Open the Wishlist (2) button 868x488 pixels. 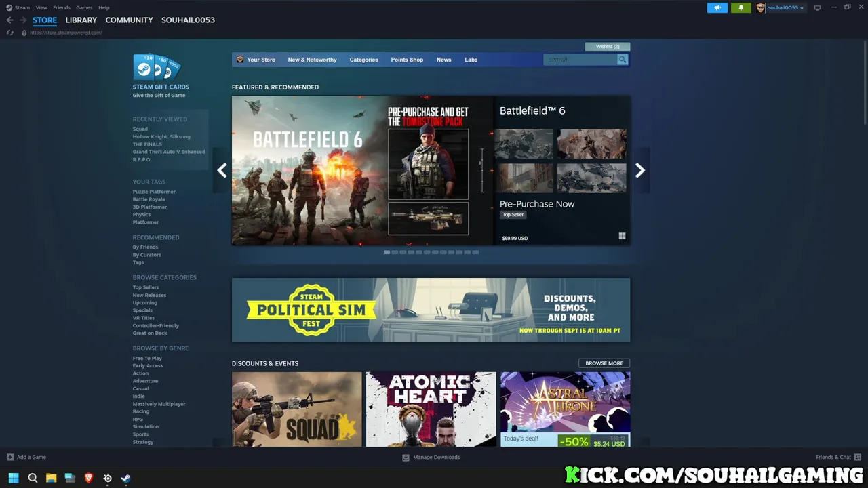coord(608,46)
